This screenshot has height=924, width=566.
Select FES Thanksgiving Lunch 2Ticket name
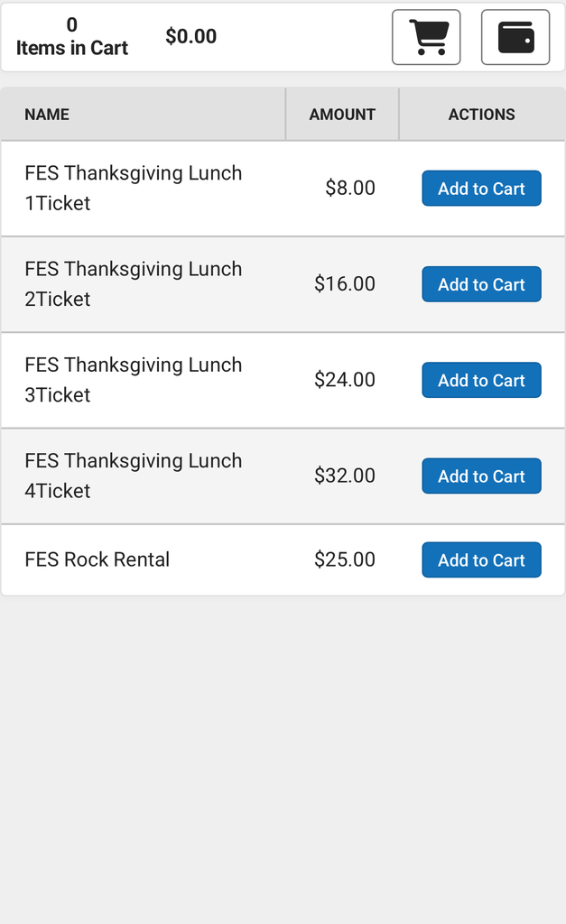click(x=133, y=283)
